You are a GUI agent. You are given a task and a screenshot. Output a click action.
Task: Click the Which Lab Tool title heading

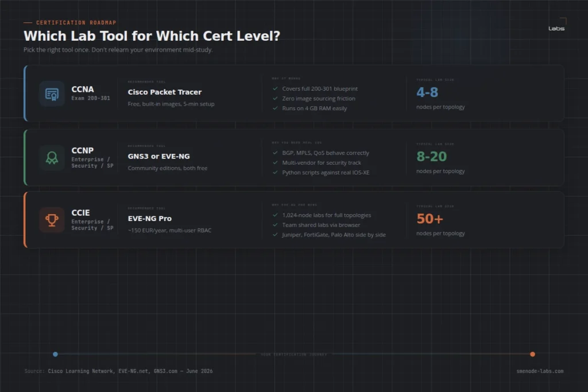coord(152,36)
